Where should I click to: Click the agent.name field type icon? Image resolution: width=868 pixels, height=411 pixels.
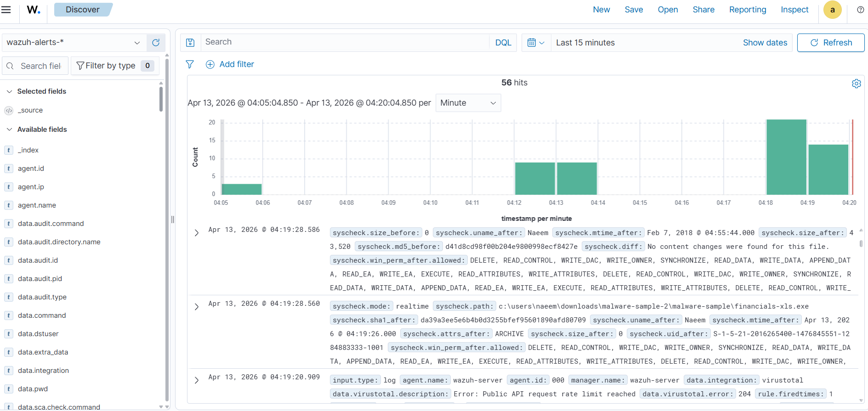coord(9,205)
